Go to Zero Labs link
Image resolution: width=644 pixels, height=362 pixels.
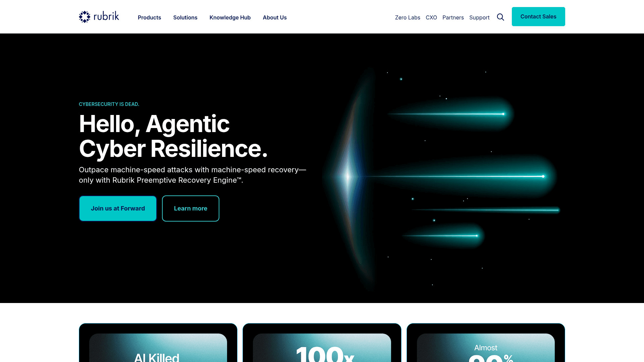point(408,17)
